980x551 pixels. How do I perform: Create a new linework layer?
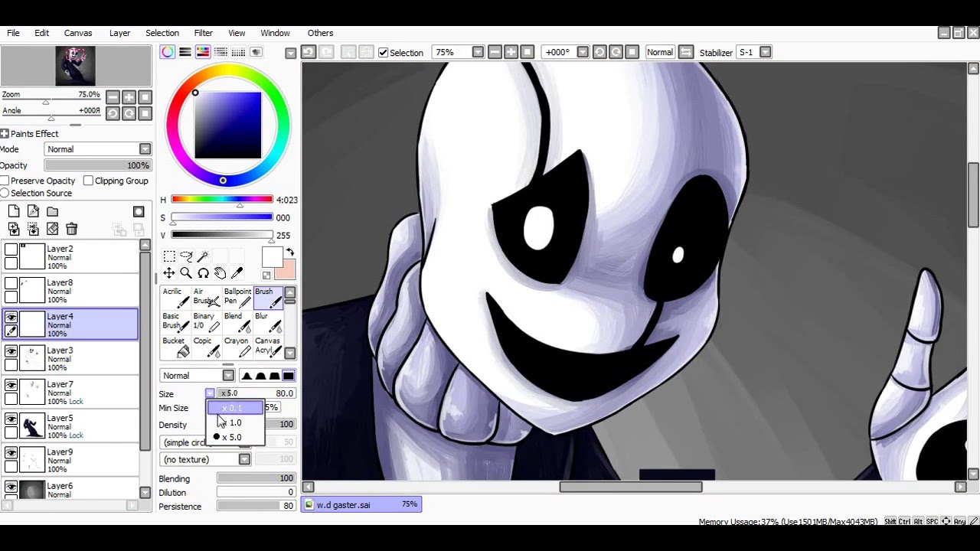click(x=33, y=212)
